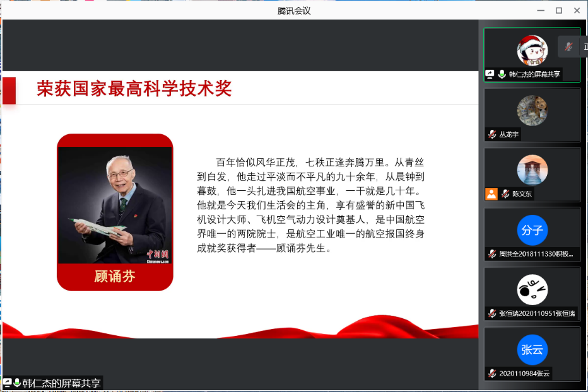Click the slide title 荣获国家最高科学技术奖
588x392 pixels.
(x=134, y=89)
